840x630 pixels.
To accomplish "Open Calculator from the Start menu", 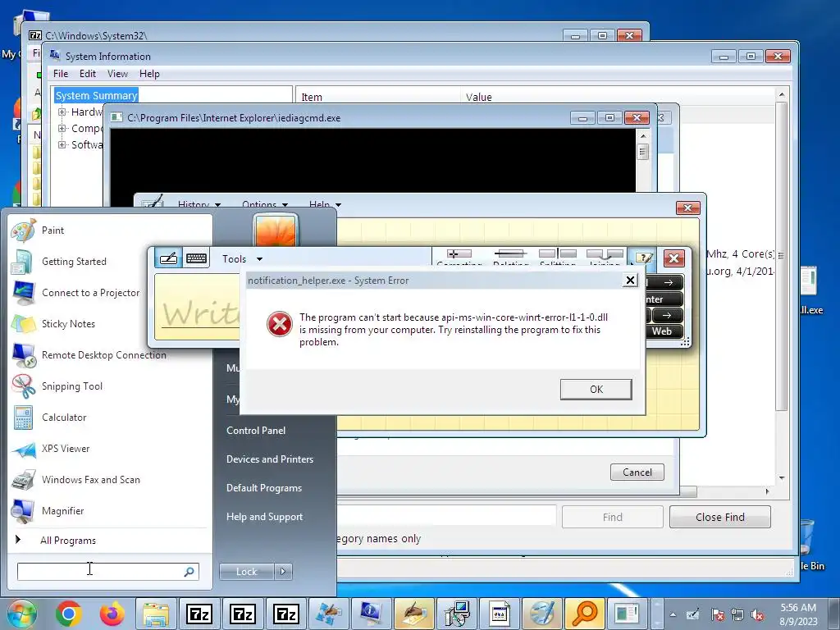I will tap(64, 418).
